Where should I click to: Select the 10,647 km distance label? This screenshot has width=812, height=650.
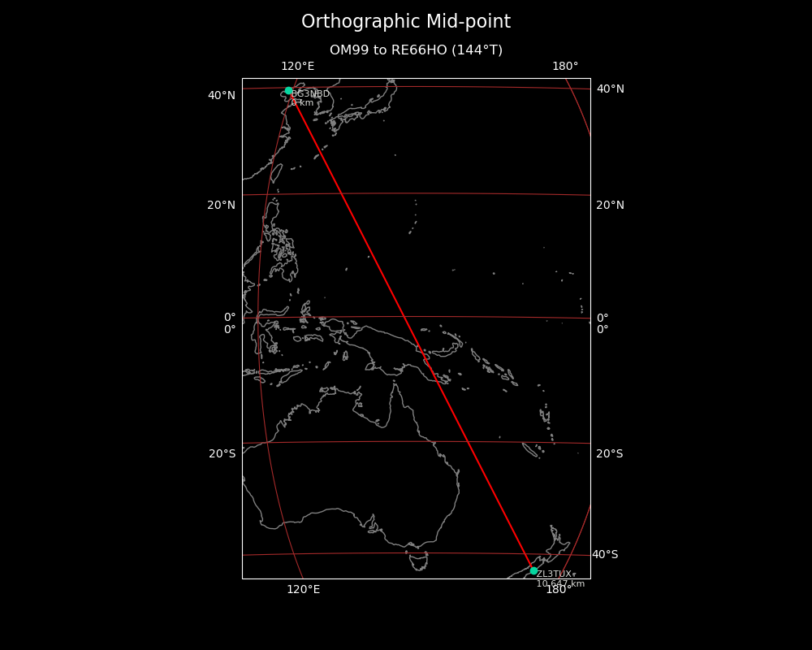click(560, 584)
